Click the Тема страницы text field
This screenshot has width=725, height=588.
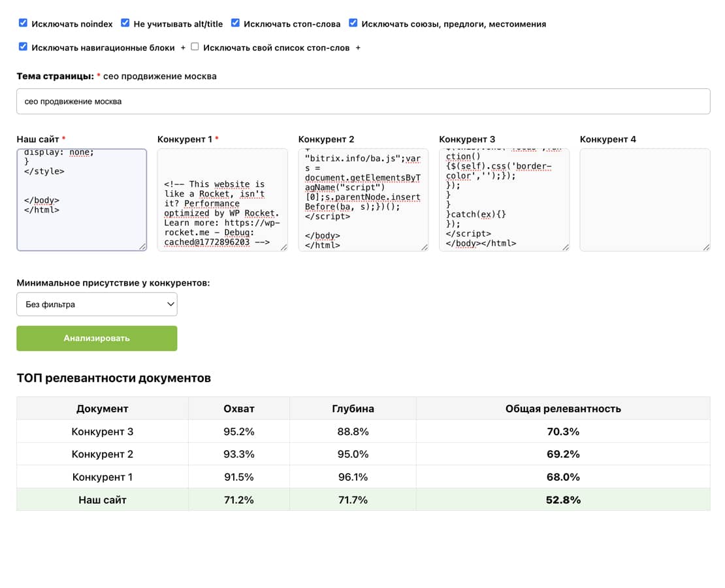362,101
